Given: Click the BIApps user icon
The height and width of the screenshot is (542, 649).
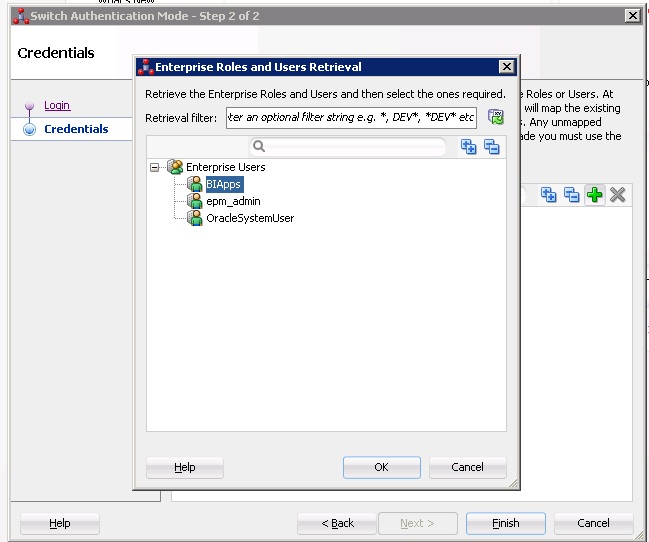Looking at the screenshot, I should [195, 184].
